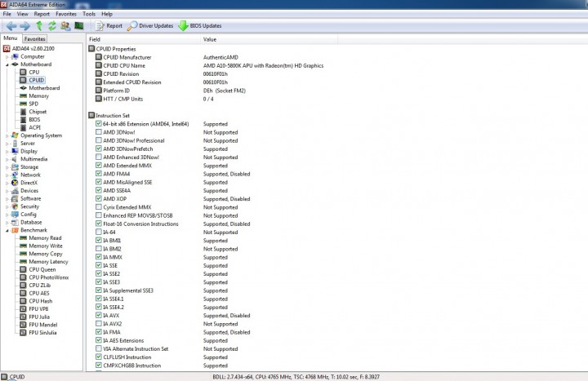Expand the Operating System node
The height and width of the screenshot is (381, 588).
click(7, 135)
